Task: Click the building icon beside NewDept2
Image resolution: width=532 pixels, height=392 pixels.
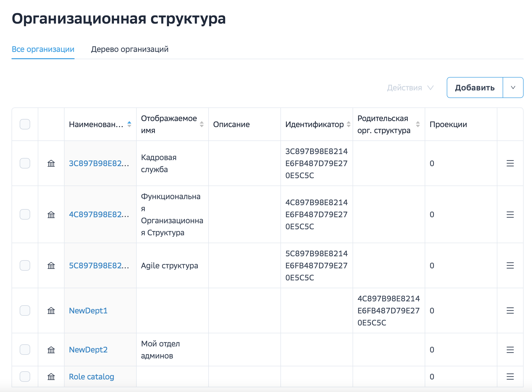Action: (51, 350)
